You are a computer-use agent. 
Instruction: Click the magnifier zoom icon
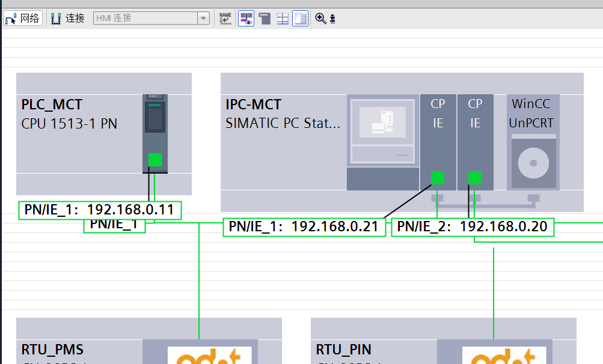(320, 18)
